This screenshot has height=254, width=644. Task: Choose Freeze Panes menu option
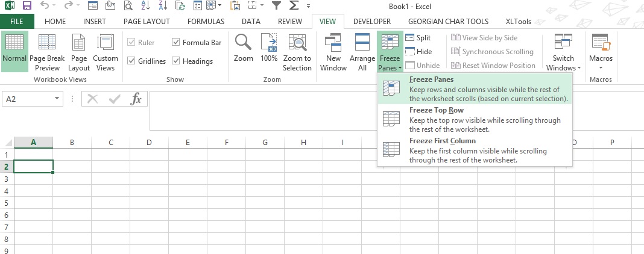click(475, 89)
